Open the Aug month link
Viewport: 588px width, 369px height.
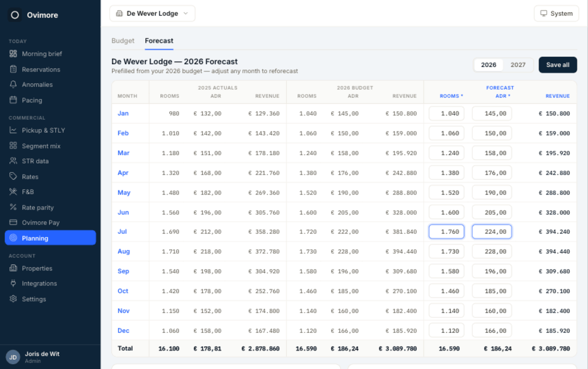[x=123, y=251]
